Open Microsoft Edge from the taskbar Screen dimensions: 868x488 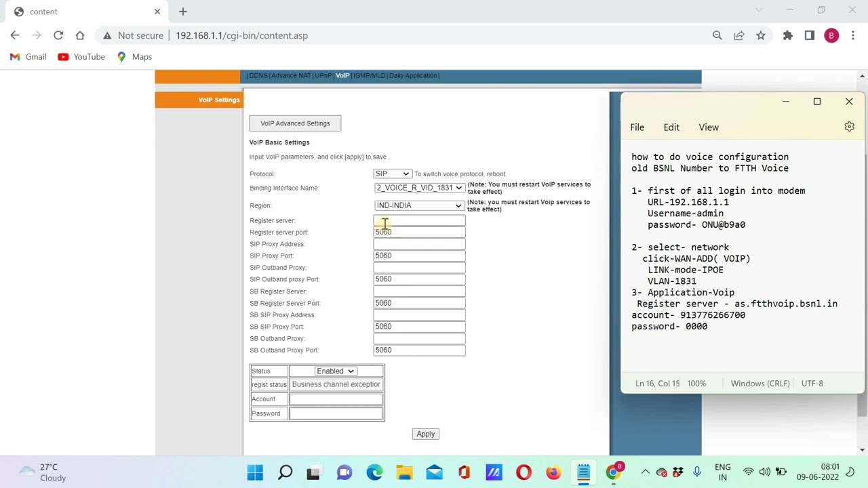pos(374,472)
